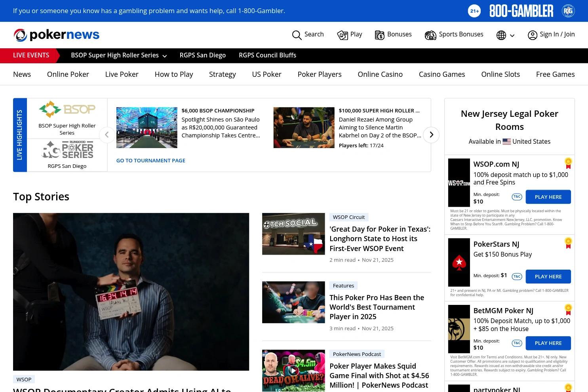Click the WSOP.com NJ award ribbon icon
Screen dimensions: 588x392
click(x=568, y=163)
